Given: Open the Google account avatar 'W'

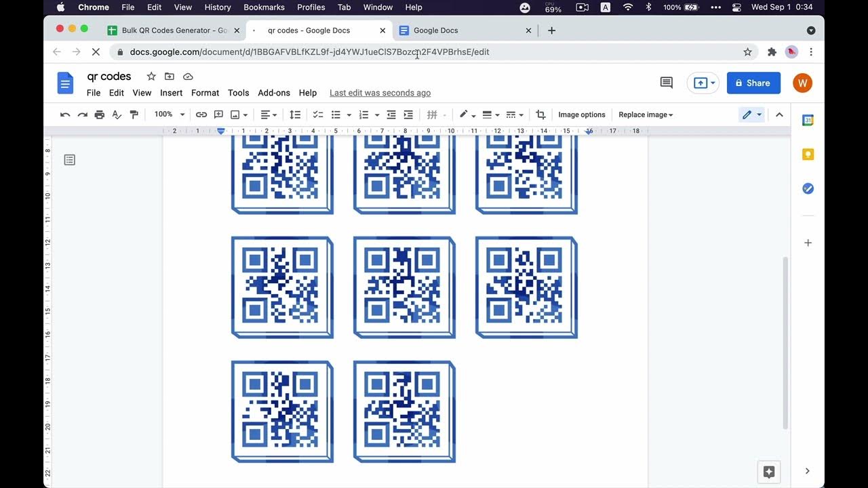Looking at the screenshot, I should 802,83.
